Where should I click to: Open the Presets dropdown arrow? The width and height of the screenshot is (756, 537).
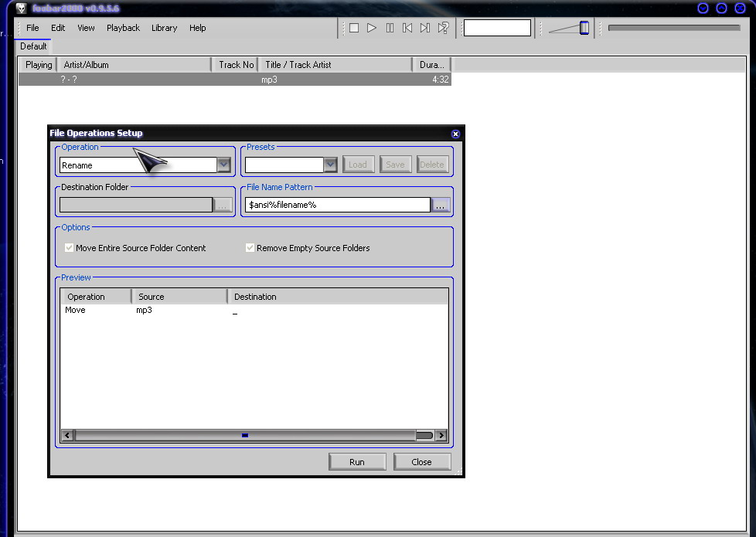(x=330, y=165)
